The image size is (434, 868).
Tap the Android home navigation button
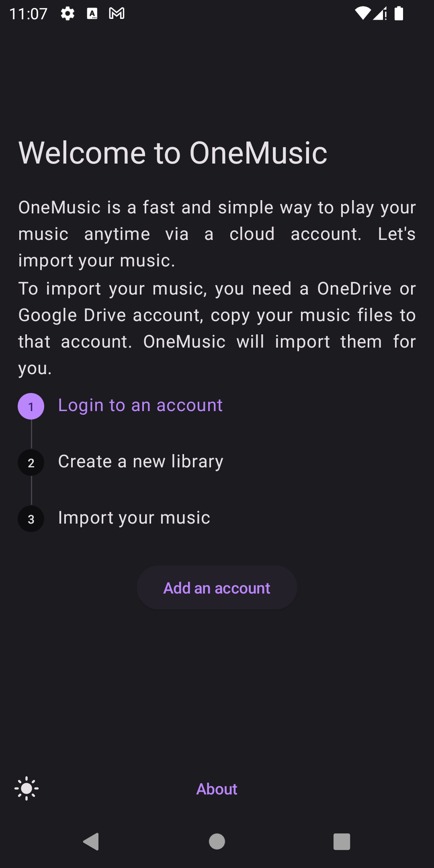coord(217,841)
